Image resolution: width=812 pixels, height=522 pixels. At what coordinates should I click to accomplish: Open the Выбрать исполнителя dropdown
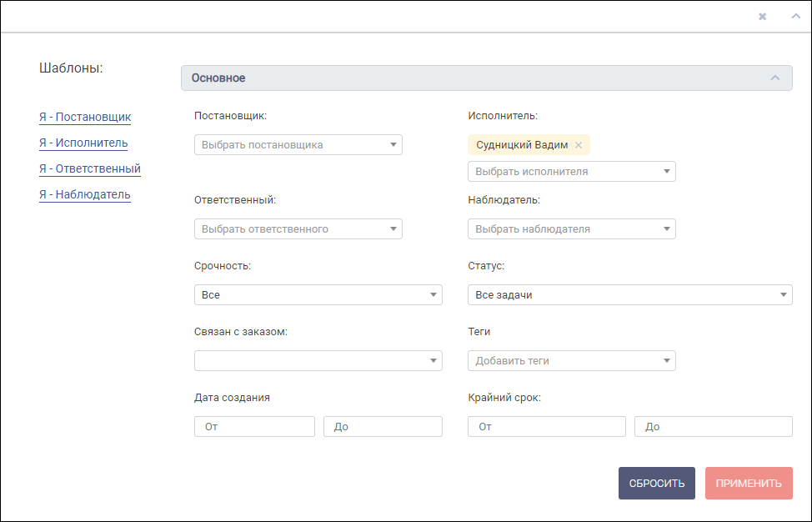pyautogui.click(x=572, y=172)
